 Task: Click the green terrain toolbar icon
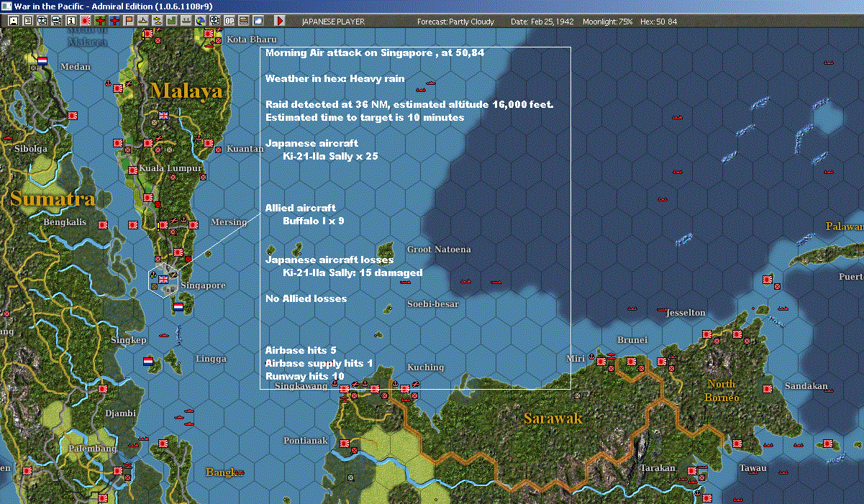(x=171, y=21)
